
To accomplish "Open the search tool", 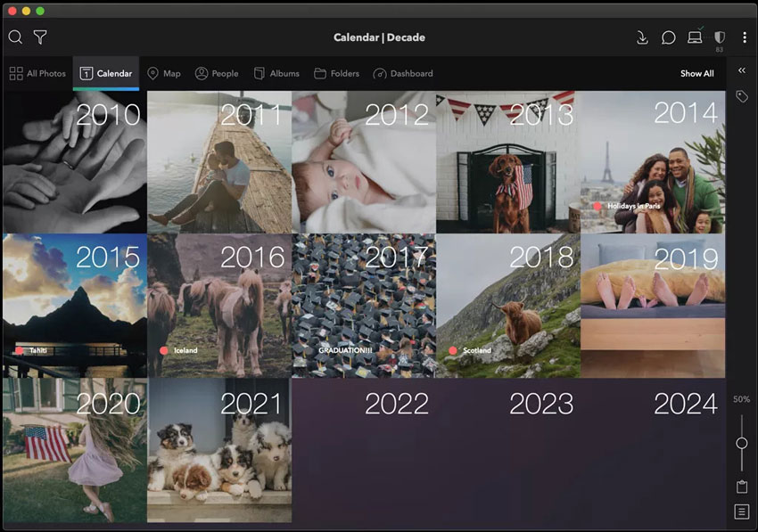I will tap(14, 37).
